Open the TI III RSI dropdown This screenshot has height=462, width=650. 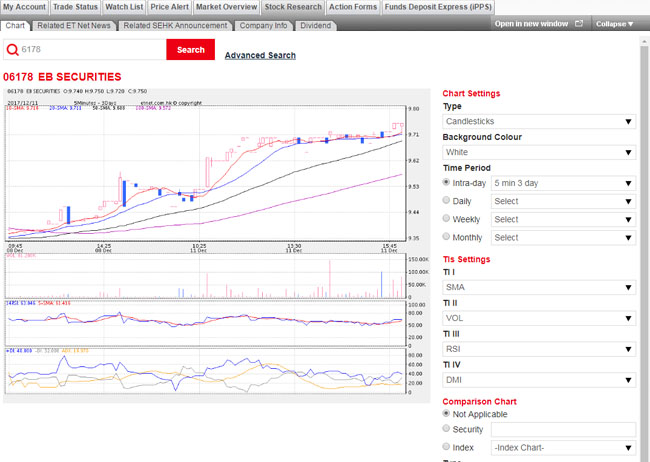click(x=539, y=349)
